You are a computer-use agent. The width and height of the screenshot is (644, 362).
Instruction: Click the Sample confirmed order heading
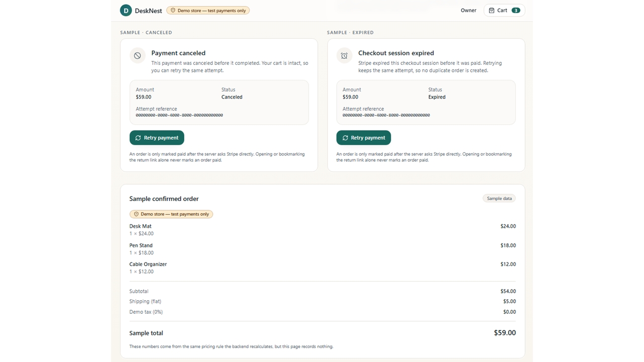164,199
